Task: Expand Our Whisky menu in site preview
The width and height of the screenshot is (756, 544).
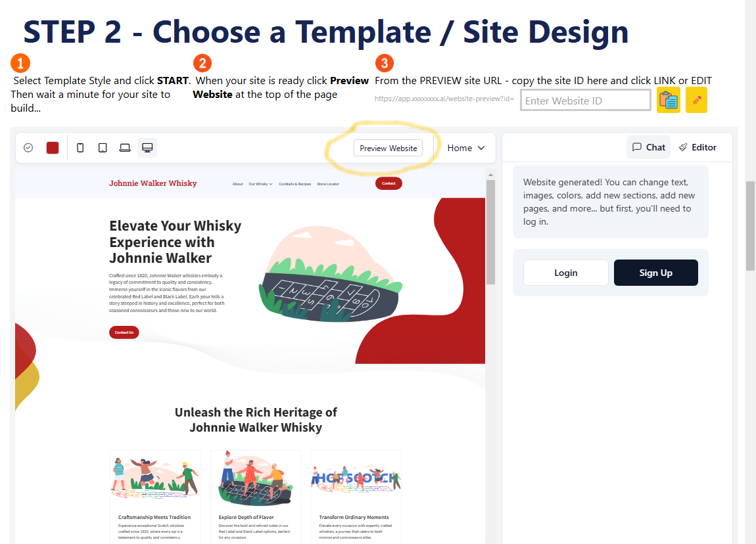Action: pos(260,184)
